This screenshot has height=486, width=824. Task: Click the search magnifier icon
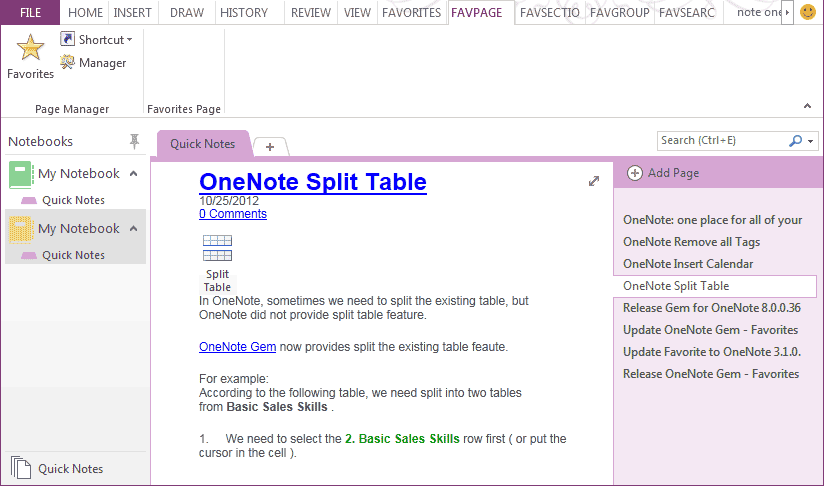pyautogui.click(x=795, y=140)
